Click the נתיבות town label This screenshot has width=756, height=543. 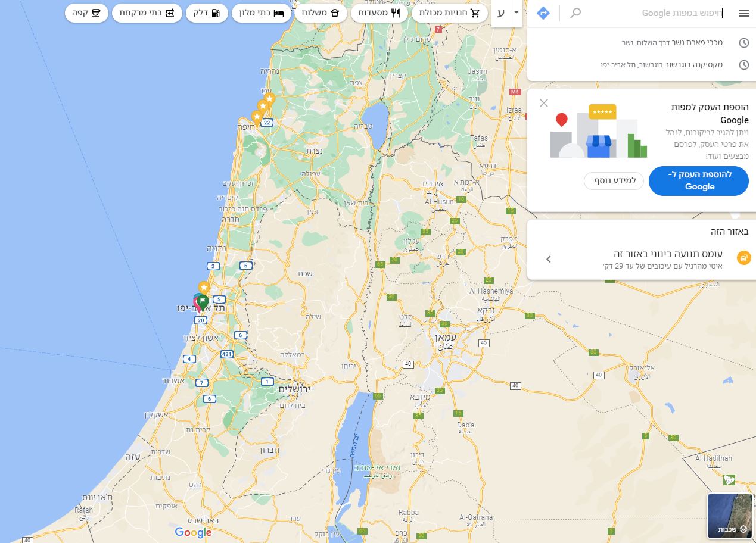(161, 478)
